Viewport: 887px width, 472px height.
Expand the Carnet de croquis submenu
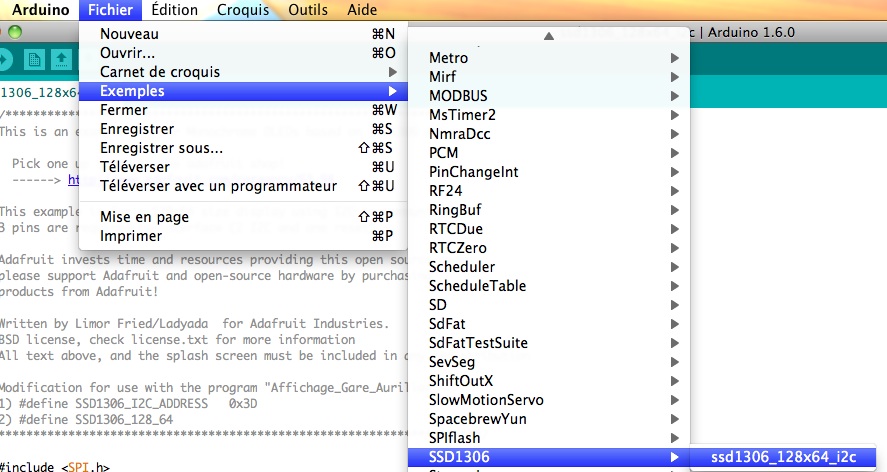243,72
